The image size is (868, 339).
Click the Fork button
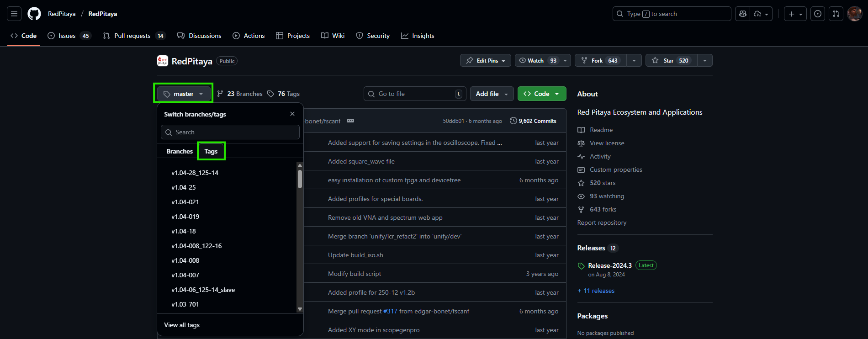click(600, 60)
